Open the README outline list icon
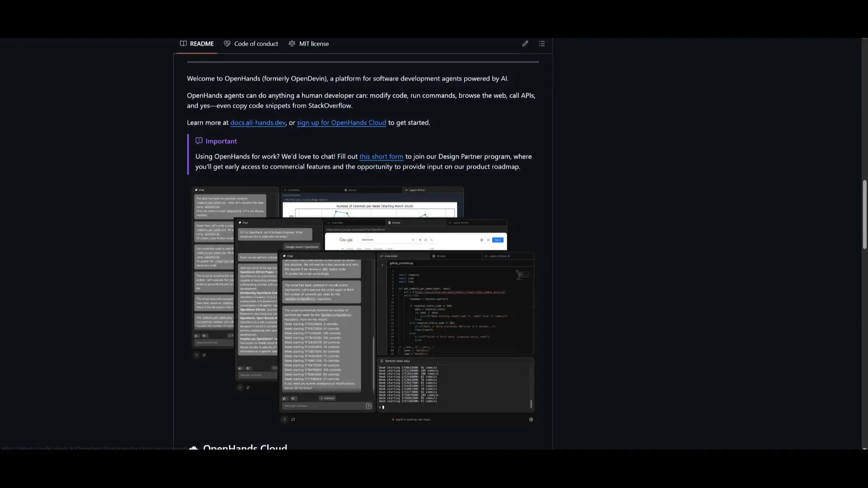 tap(542, 44)
